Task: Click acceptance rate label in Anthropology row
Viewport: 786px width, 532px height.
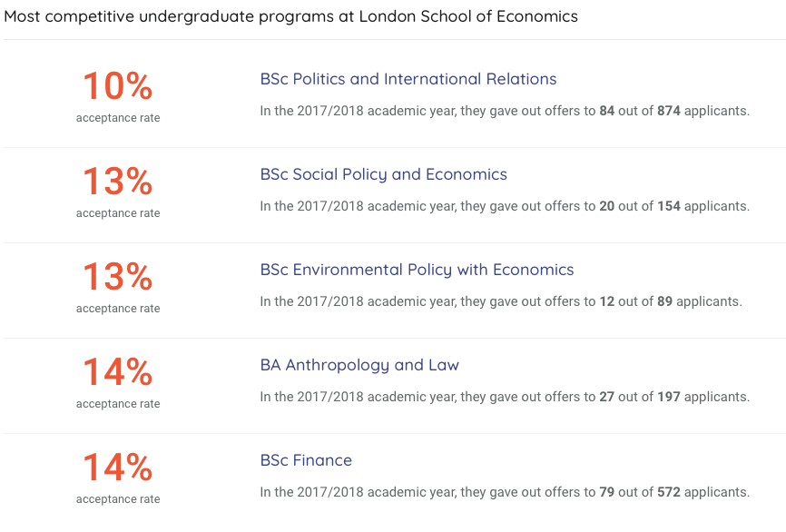Action: [x=118, y=404]
